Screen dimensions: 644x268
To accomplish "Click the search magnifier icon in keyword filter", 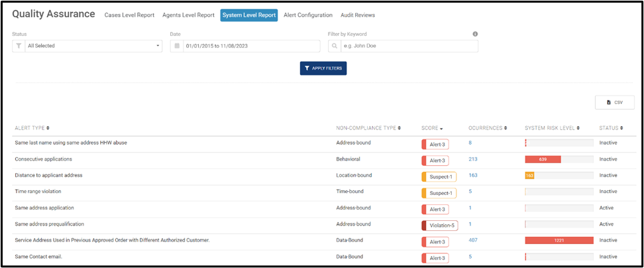I will [x=335, y=46].
